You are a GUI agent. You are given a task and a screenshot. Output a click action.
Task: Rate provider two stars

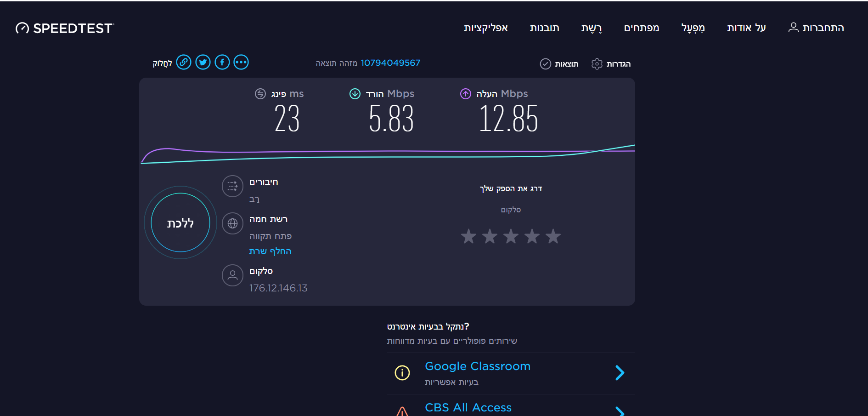tap(490, 236)
